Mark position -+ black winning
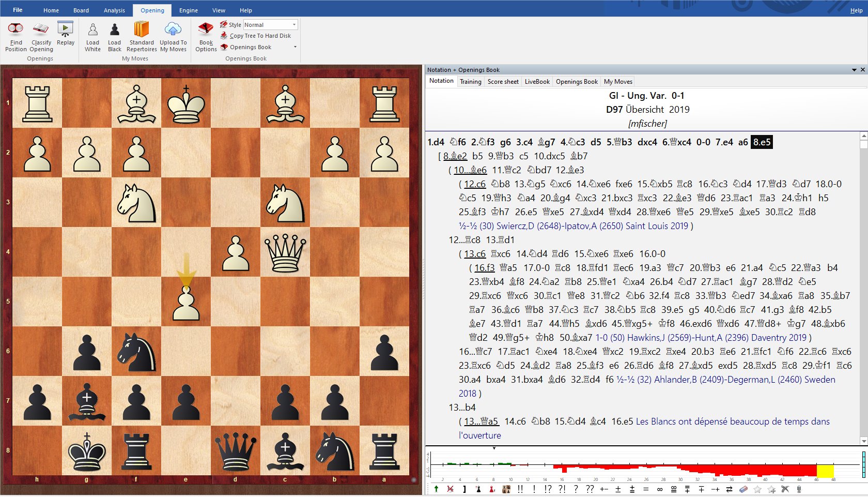Image resolution: width=868 pixels, height=497 pixels. [716, 489]
